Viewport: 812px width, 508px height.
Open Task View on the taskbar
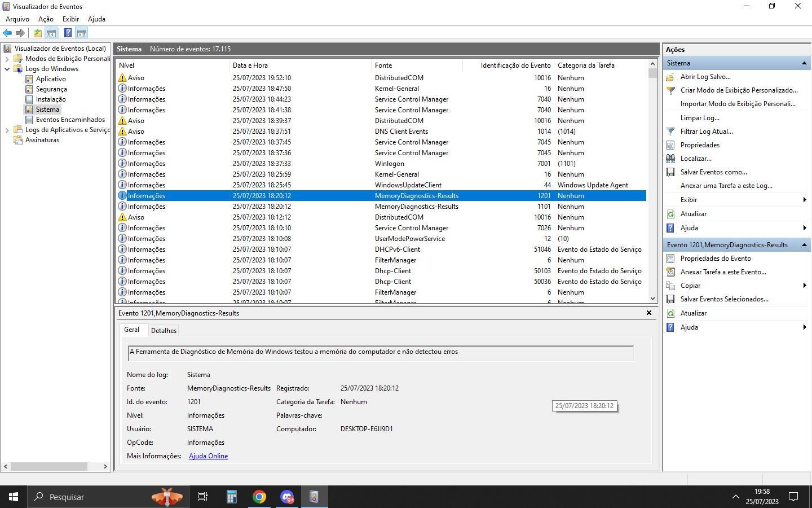point(203,497)
